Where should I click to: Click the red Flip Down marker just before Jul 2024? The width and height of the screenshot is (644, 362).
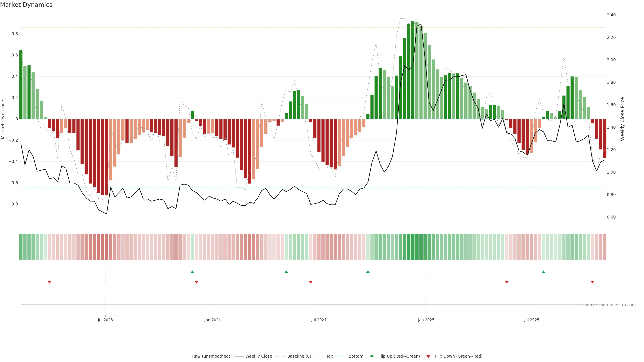[x=311, y=282]
